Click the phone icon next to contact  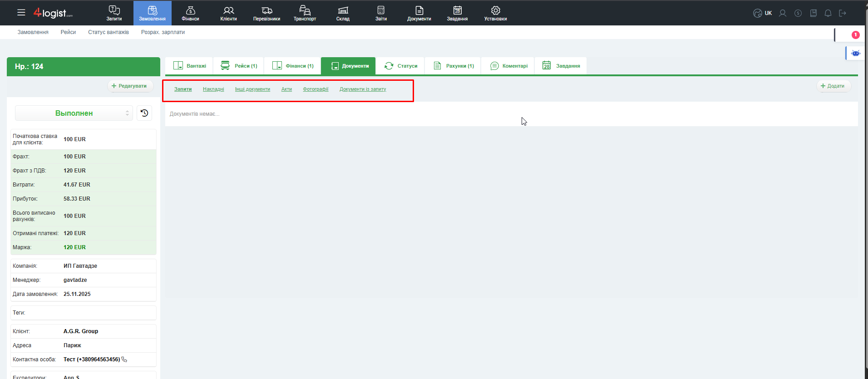coord(124,359)
